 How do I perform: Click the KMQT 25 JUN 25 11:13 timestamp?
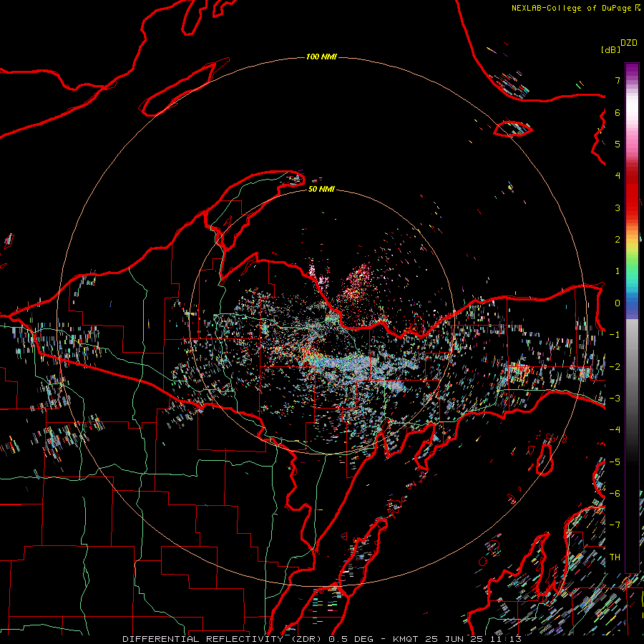click(457, 639)
